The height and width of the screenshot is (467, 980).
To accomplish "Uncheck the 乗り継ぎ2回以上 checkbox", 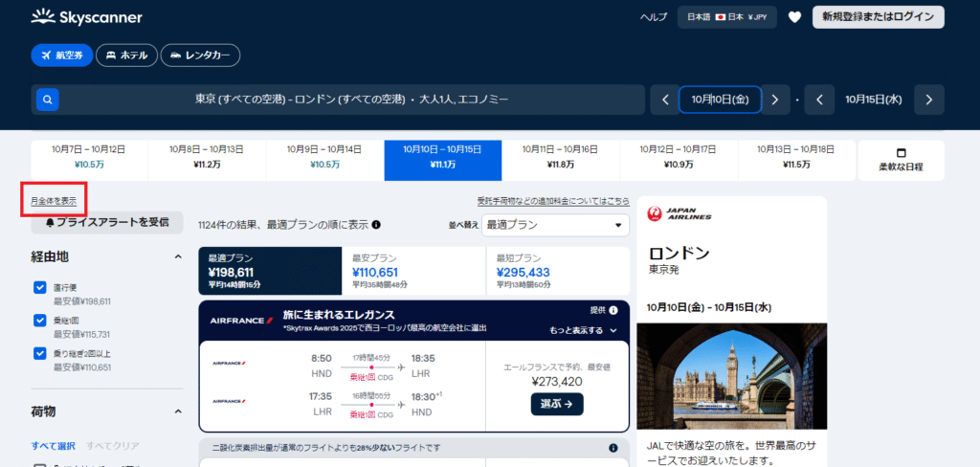I will tap(40, 353).
